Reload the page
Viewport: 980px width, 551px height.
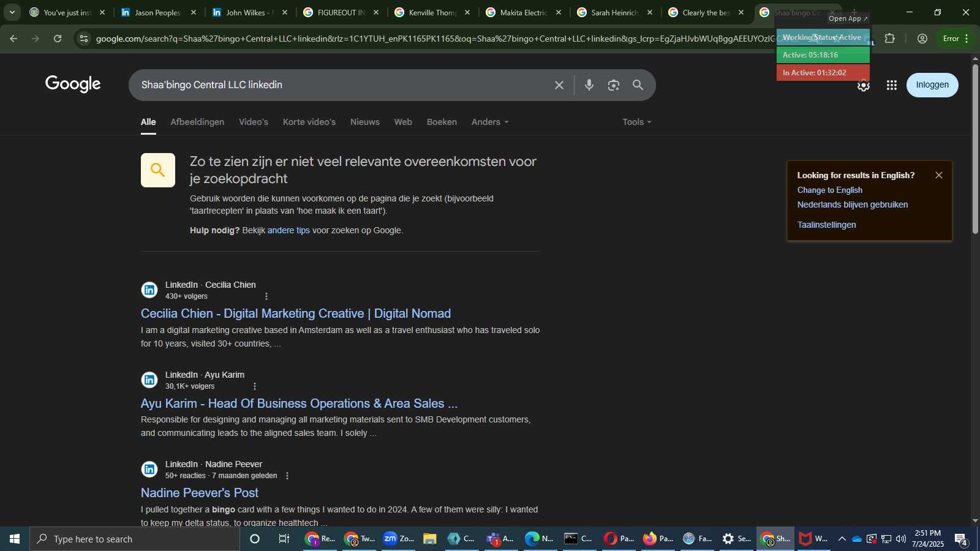click(58, 39)
